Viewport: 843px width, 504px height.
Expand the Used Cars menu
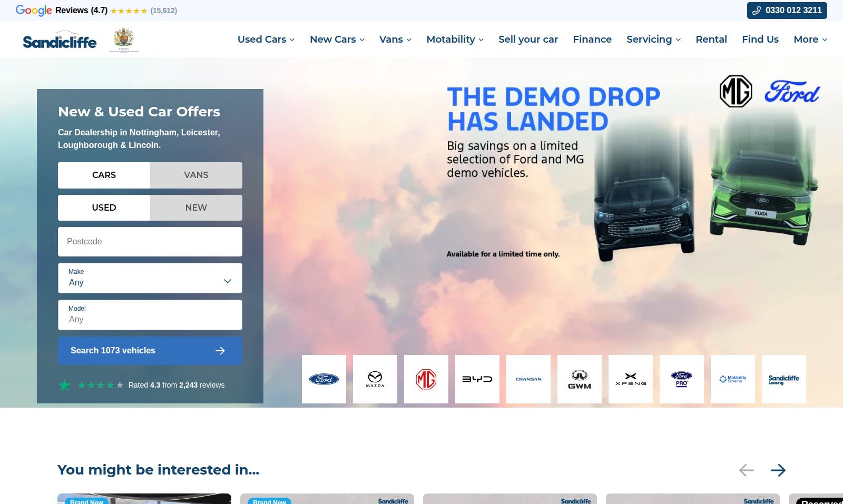[x=266, y=39]
